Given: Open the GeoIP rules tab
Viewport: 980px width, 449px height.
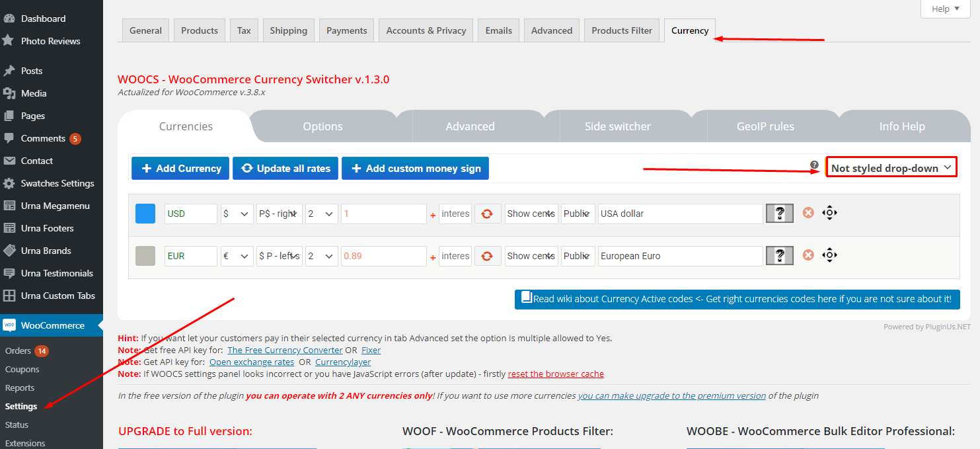Looking at the screenshot, I should [766, 126].
